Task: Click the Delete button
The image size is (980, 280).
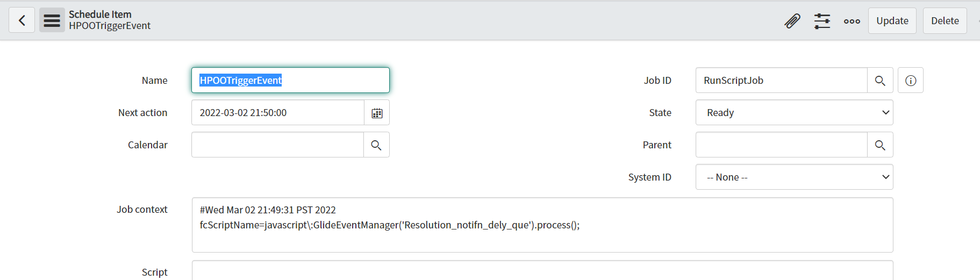Action: [945, 21]
